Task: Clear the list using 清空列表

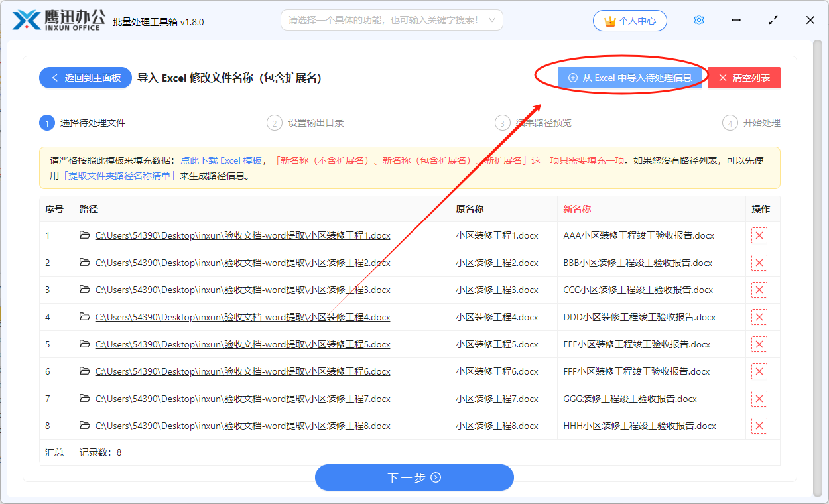Action: 743,78
